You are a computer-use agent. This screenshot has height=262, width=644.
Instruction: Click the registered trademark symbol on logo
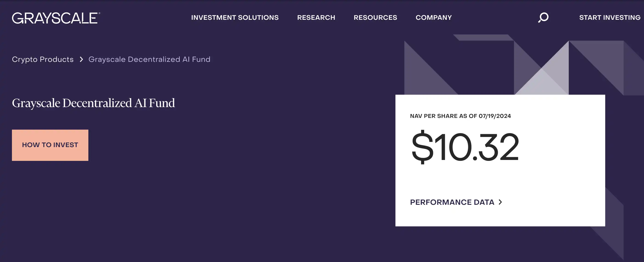tap(99, 13)
